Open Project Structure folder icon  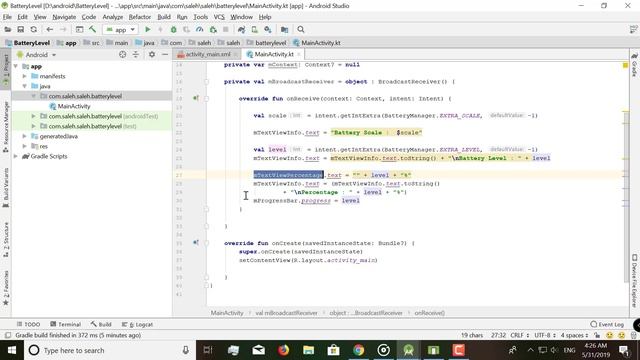(x=284, y=29)
